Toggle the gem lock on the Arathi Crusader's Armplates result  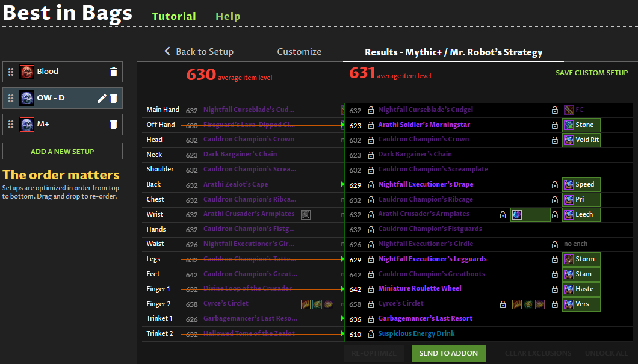[503, 215]
